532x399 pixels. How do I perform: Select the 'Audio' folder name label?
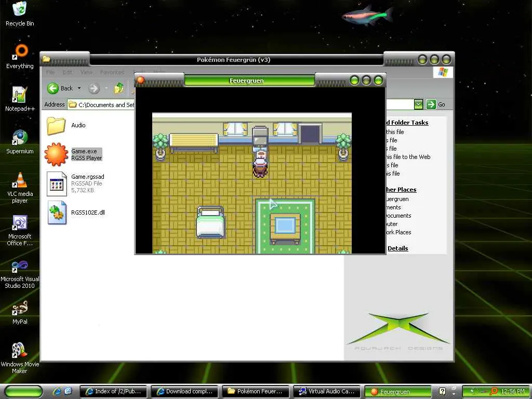tap(78, 125)
